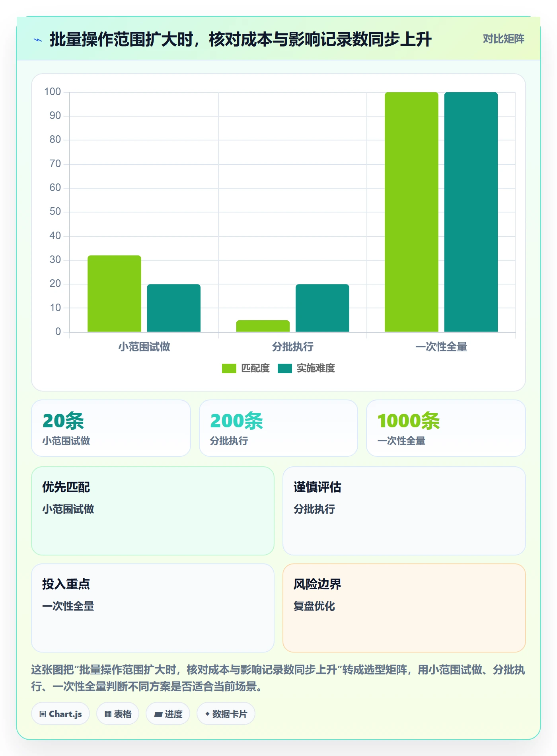Click the grid icon beside 表格
The height and width of the screenshot is (756, 557).
[x=108, y=714]
